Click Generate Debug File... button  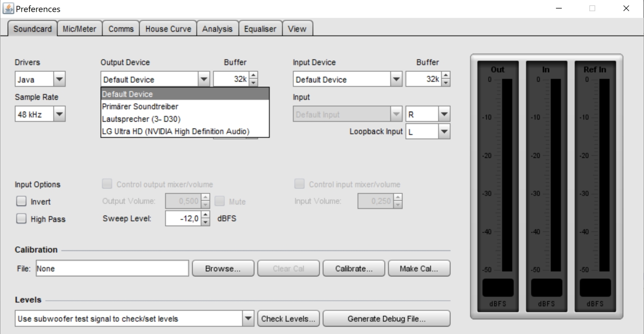pos(386,319)
